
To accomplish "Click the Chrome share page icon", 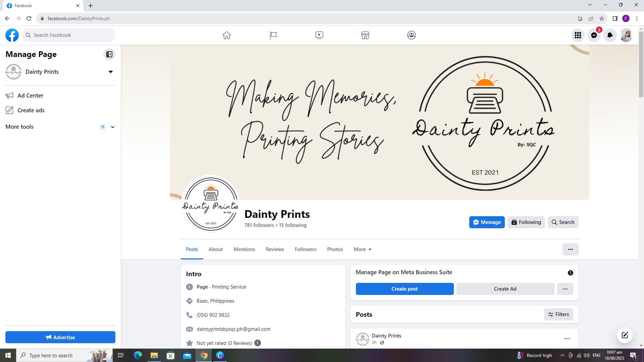I will [591, 18].
